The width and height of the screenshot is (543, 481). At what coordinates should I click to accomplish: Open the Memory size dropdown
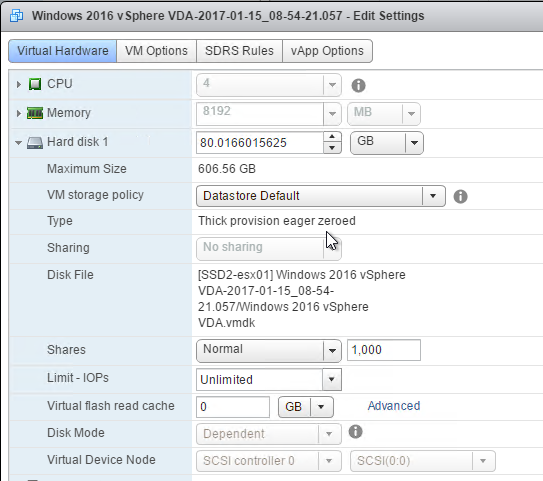tap(332, 114)
